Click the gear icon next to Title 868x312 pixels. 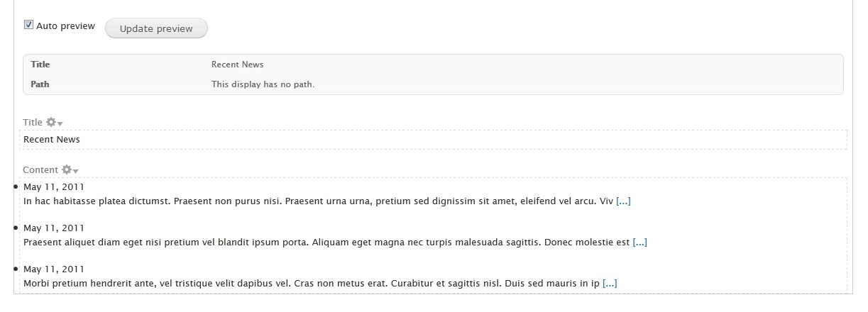point(50,122)
